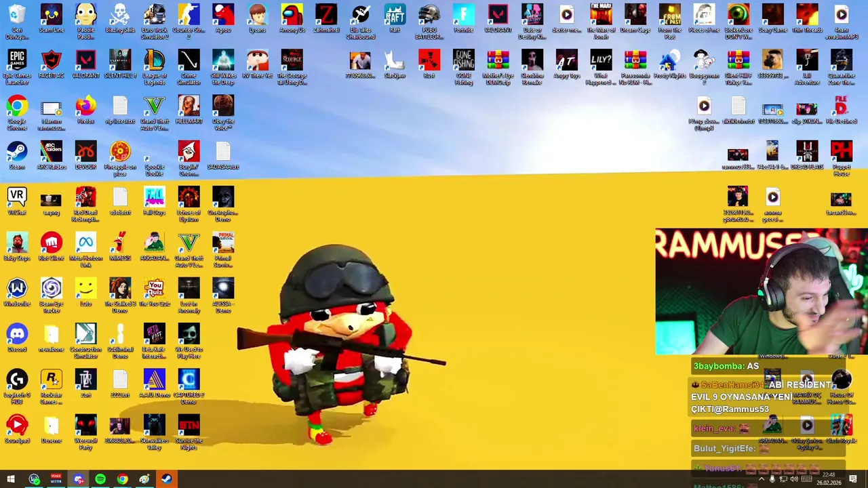Select the GONE Fishing desktop icon

click(x=463, y=67)
